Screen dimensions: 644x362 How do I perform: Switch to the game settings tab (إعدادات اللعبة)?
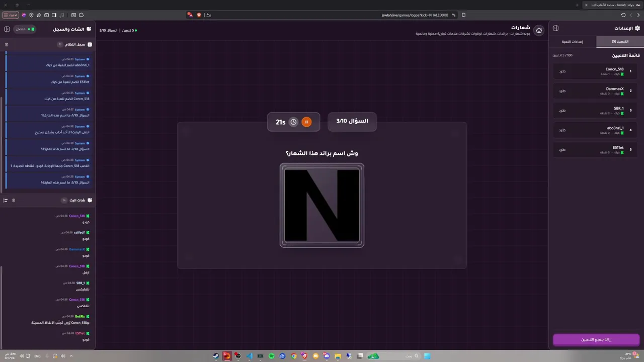click(573, 42)
